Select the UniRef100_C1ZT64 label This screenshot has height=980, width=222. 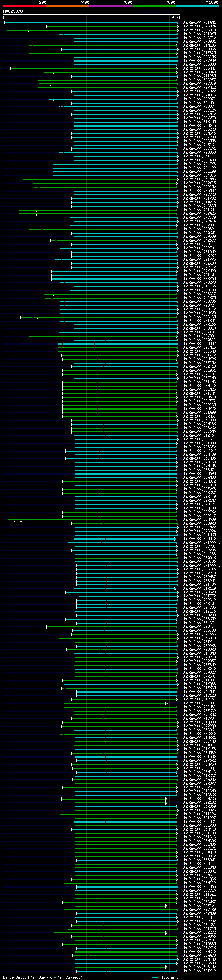coord(199,435)
